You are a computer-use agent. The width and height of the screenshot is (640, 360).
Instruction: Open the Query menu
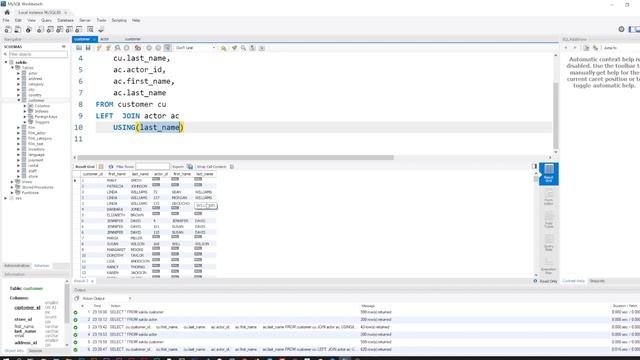coord(46,20)
